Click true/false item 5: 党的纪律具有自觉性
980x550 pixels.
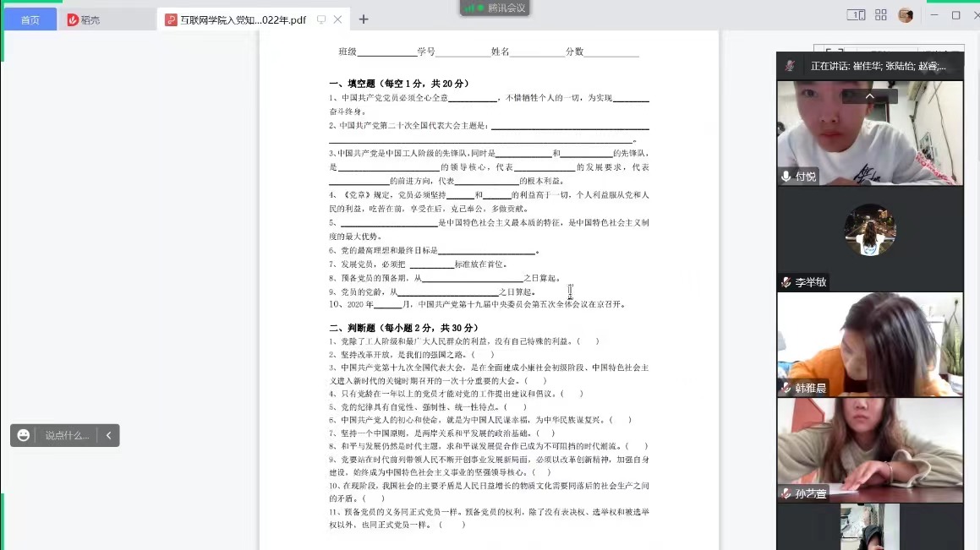coord(428,407)
